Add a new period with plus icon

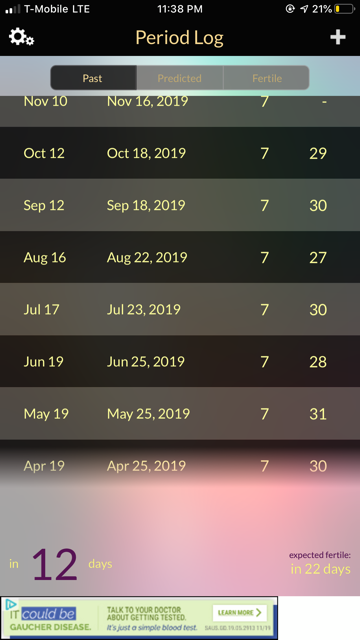click(x=338, y=37)
